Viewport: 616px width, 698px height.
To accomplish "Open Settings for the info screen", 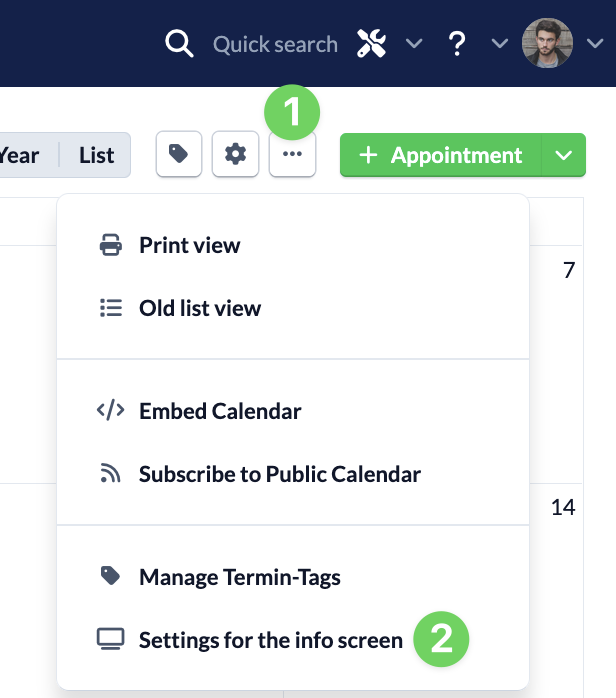I will click(x=270, y=640).
